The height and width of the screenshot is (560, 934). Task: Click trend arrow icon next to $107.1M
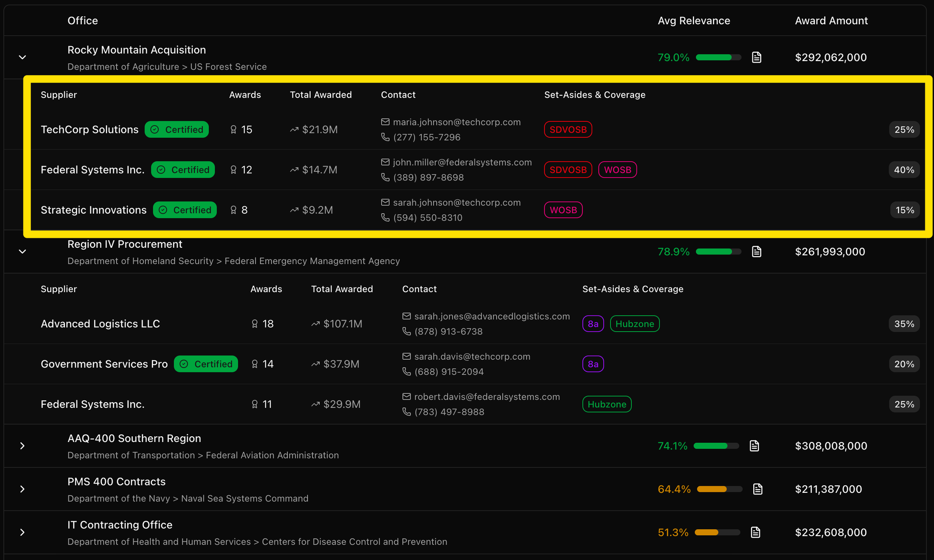316,324
